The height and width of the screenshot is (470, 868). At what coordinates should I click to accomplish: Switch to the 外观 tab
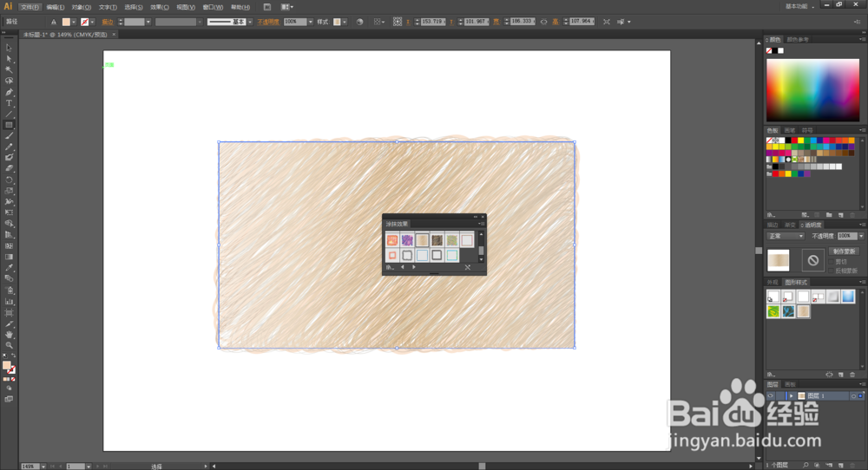(x=773, y=283)
